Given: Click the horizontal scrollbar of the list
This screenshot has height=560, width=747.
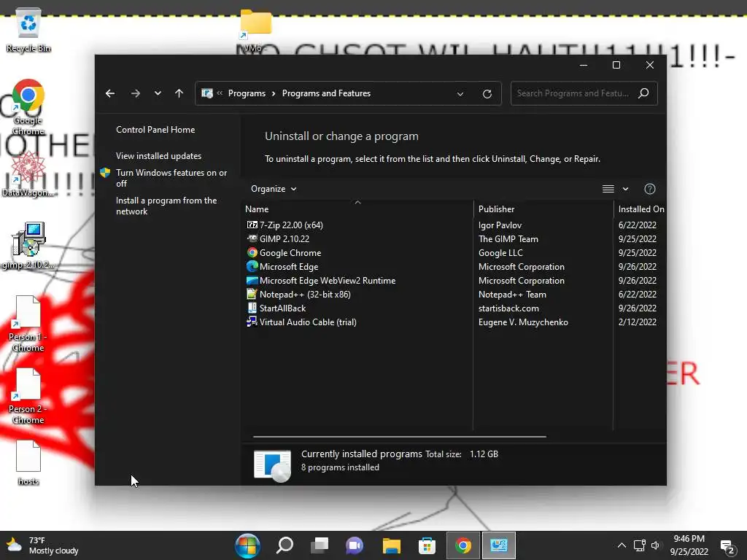Looking at the screenshot, I should click(399, 436).
